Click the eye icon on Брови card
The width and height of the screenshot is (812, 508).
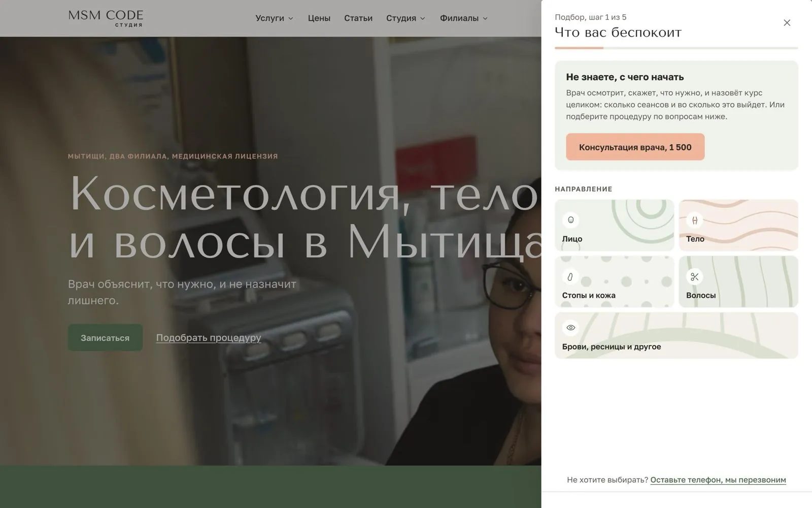pyautogui.click(x=571, y=328)
